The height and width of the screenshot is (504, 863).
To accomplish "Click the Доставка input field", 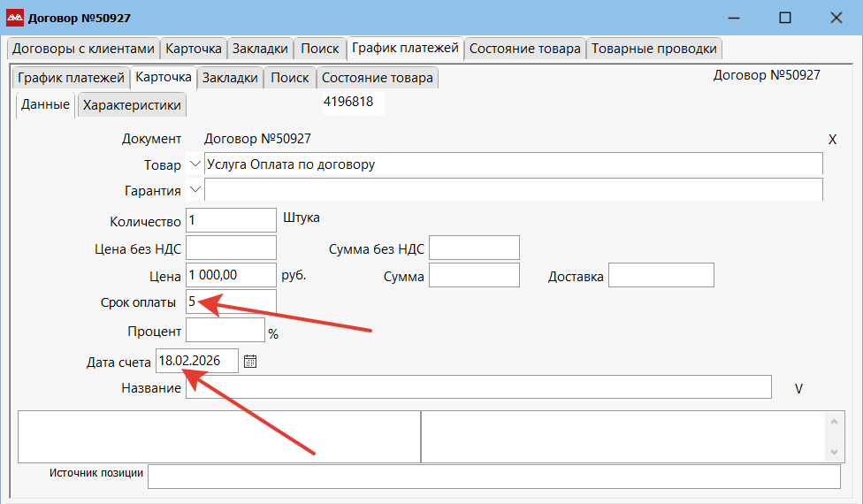I will point(661,276).
